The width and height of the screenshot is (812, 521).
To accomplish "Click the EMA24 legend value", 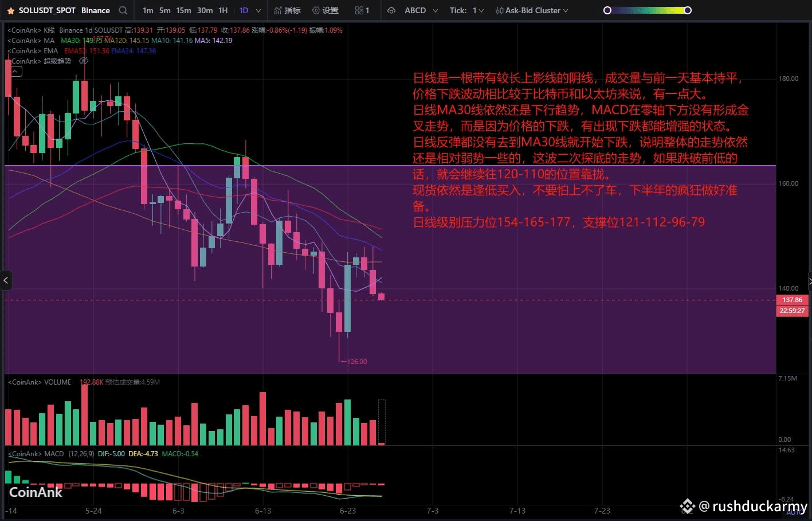I will tap(134, 51).
